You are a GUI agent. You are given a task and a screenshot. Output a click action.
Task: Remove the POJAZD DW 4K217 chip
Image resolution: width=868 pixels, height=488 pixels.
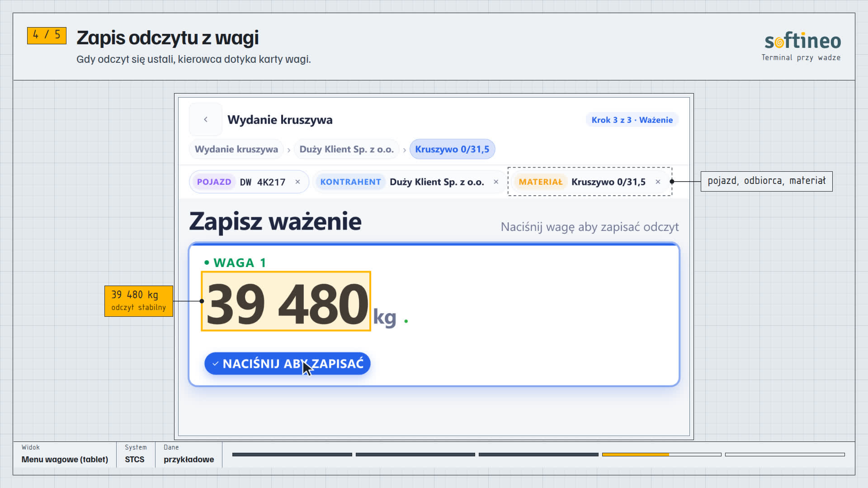coord(297,182)
